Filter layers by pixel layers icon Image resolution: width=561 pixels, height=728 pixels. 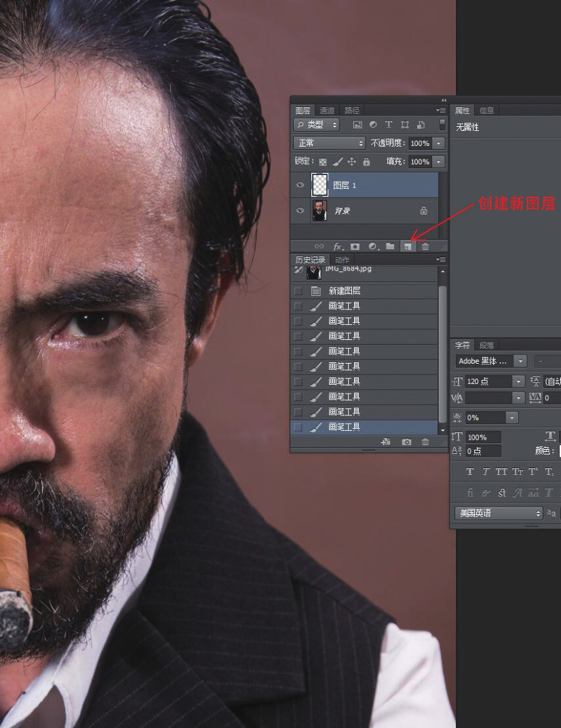(357, 124)
